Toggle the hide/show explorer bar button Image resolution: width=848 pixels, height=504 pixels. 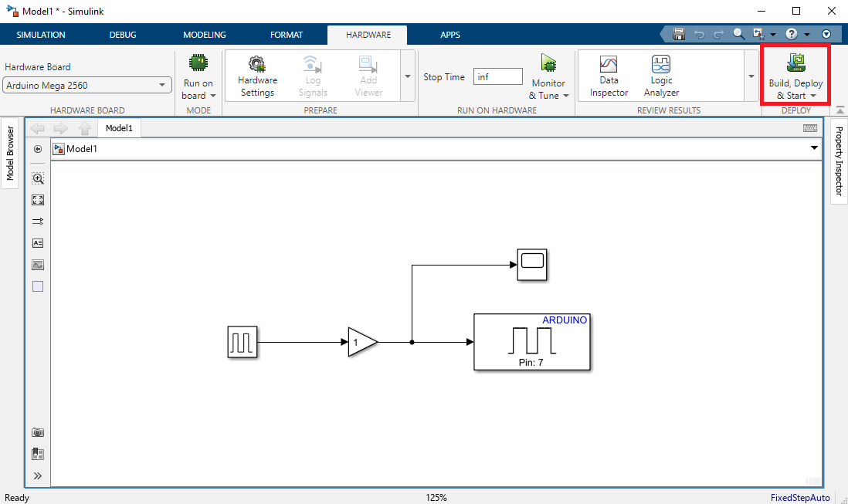pos(38,149)
